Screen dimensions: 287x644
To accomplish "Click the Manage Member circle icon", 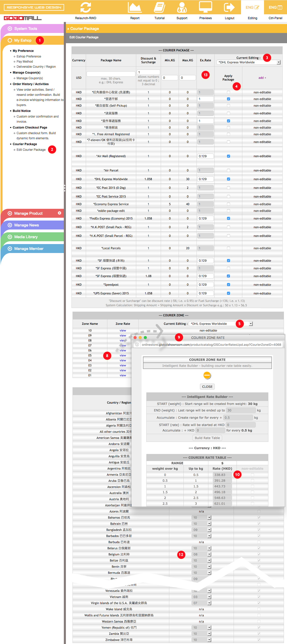I will [10, 249].
